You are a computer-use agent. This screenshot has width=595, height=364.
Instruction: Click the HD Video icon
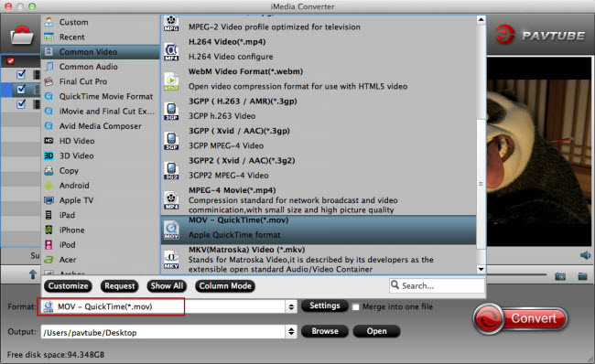tap(49, 141)
